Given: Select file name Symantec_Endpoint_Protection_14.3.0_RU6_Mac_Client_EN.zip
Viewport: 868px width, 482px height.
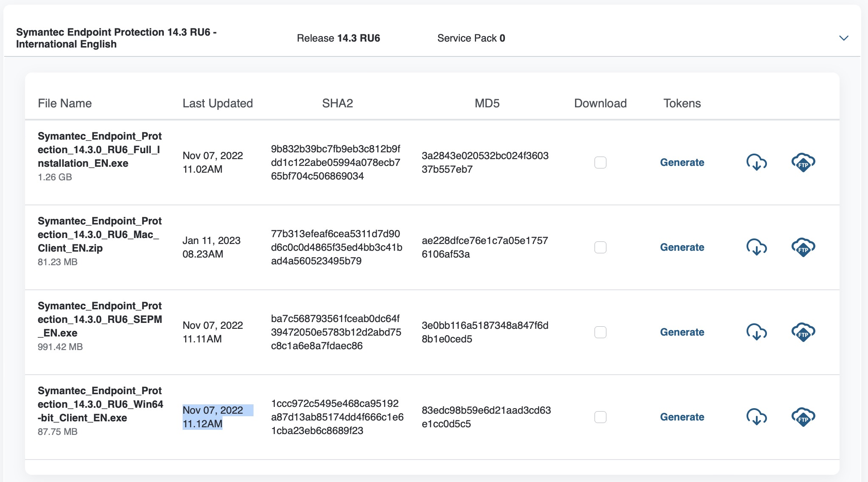Looking at the screenshot, I should [x=100, y=234].
